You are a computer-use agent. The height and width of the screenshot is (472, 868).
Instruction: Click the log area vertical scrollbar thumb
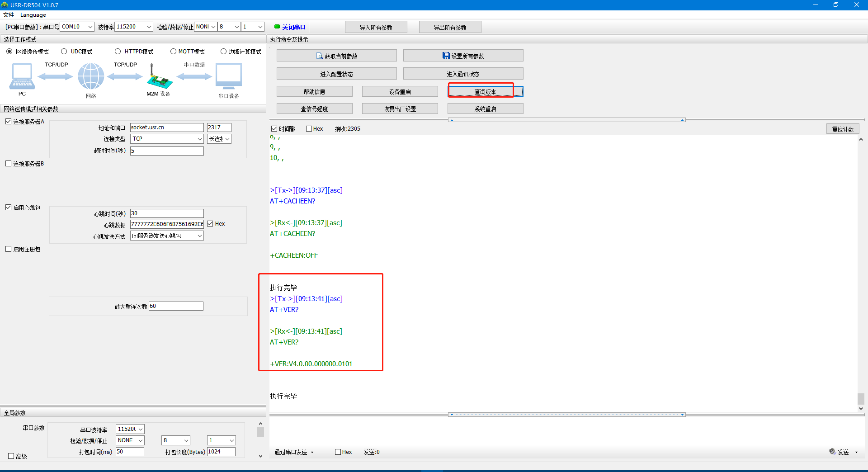click(861, 398)
